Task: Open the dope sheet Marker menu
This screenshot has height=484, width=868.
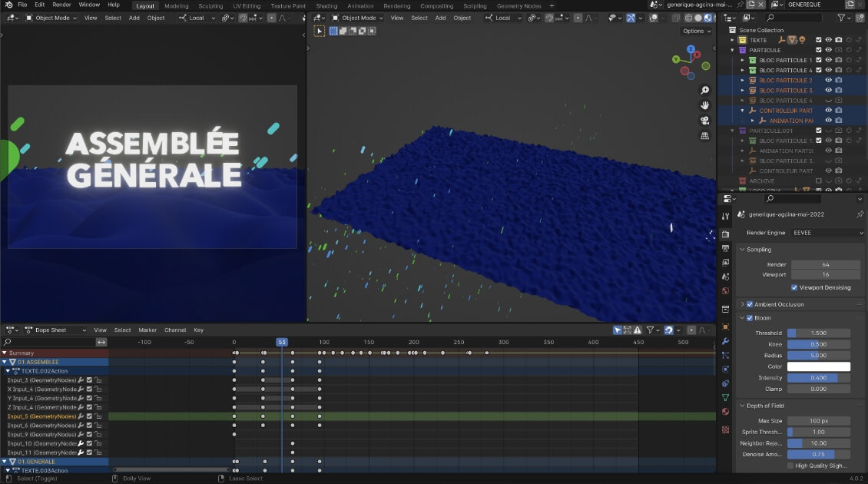Action: [x=147, y=330]
